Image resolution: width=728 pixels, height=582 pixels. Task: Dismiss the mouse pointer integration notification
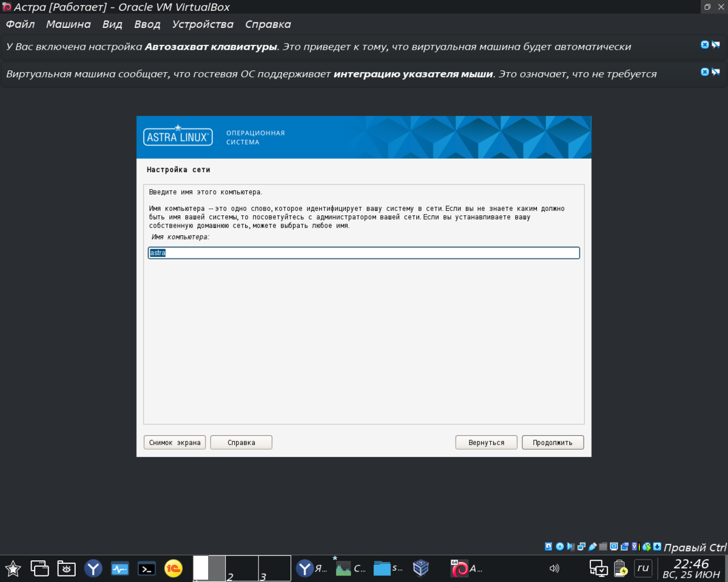tap(705, 72)
